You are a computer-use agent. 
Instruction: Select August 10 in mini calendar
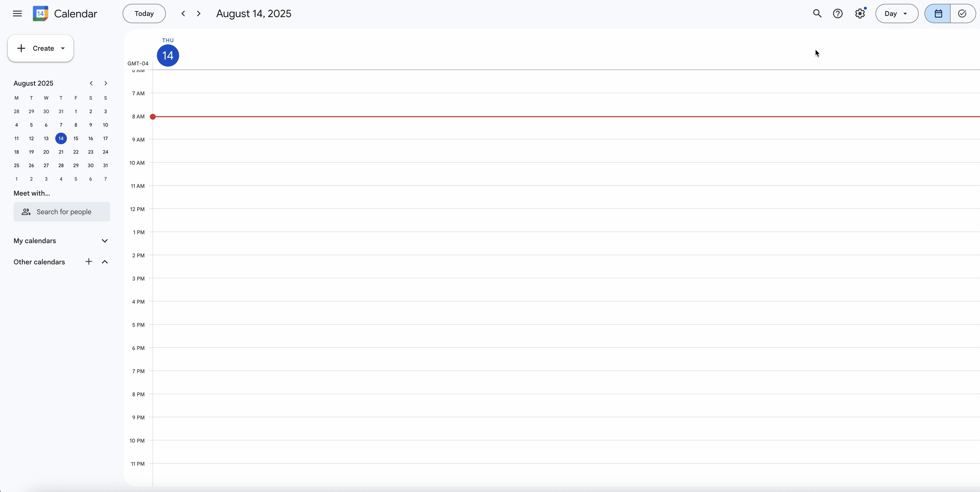(105, 125)
